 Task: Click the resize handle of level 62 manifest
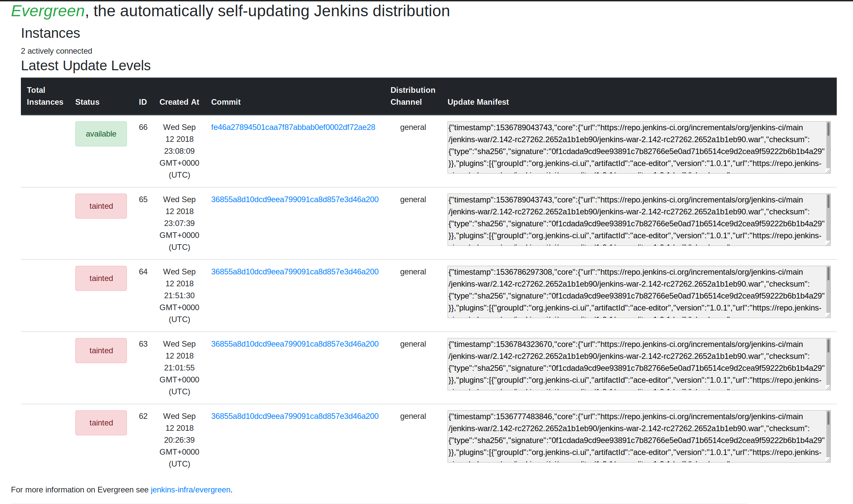coord(828,460)
